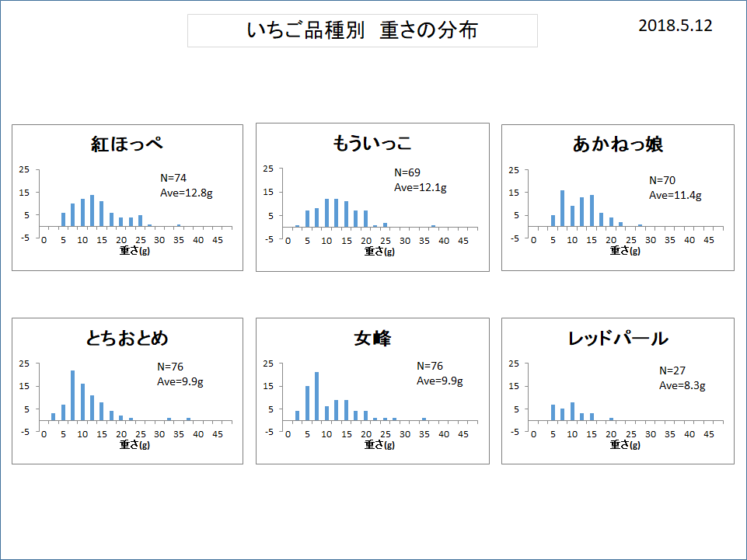747x560 pixels.
Task: Click the N=69 Ave=12.1g annotation
Action: point(420,180)
